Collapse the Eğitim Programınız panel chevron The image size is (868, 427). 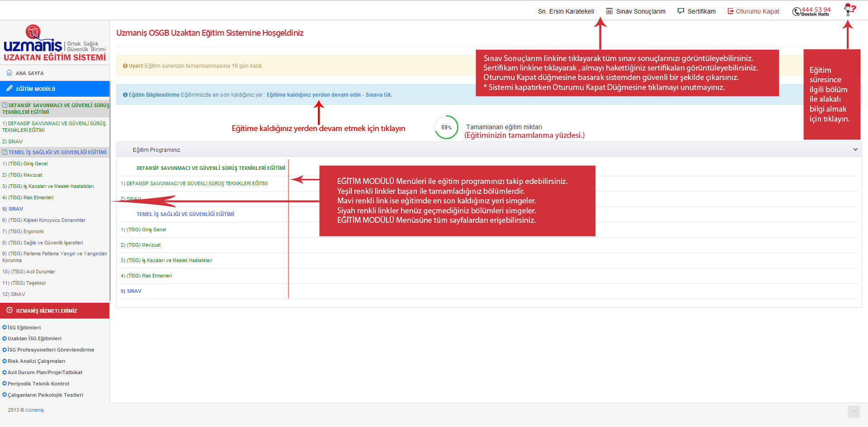(x=855, y=150)
